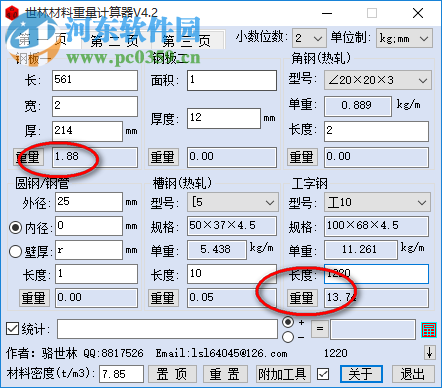Close the calculator window
Image resolution: width=442 pixels, height=388 pixels.
click(x=418, y=13)
